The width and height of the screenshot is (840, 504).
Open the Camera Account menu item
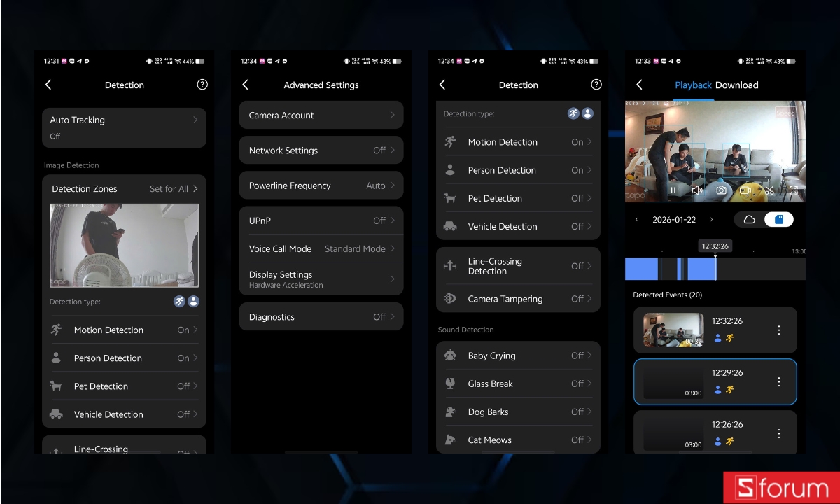321,115
